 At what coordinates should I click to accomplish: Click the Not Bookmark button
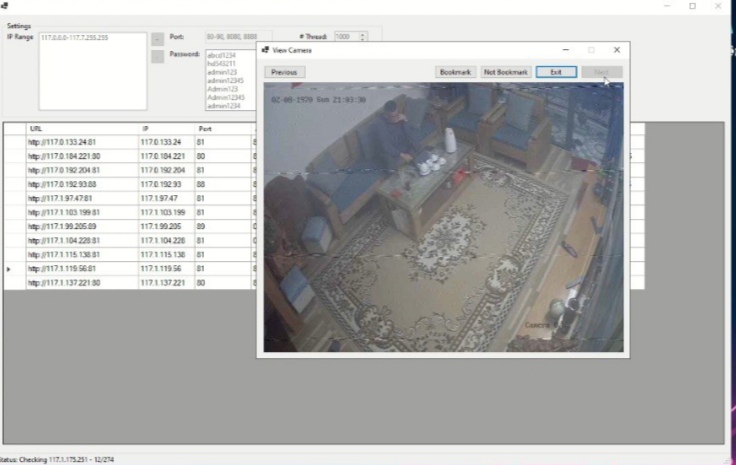click(x=505, y=72)
